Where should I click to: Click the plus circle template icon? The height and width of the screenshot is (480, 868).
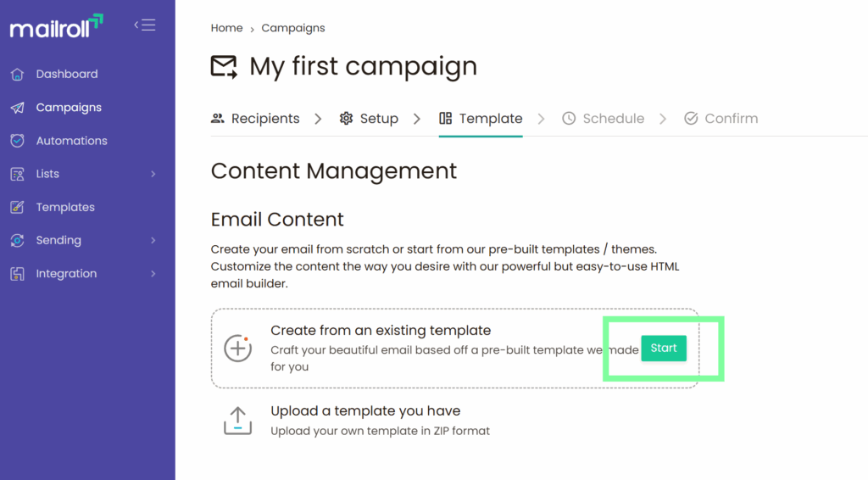(238, 348)
